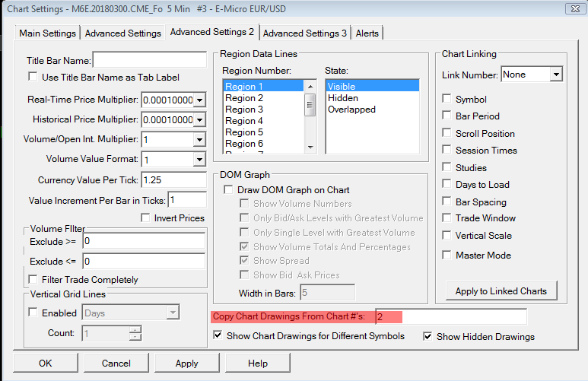Expand the Volume Value Format dropdown
The width and height of the screenshot is (588, 381).
click(199, 160)
